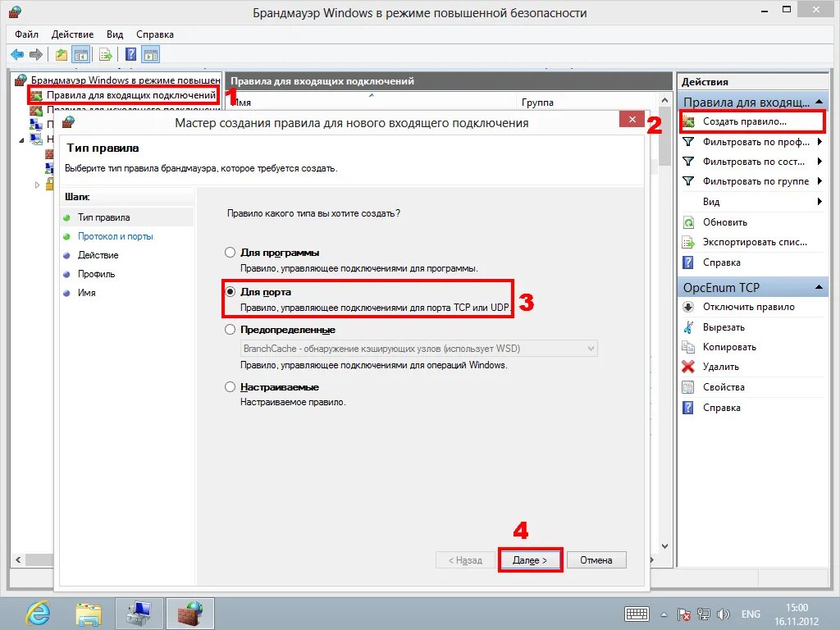
Task: Click the funnel icon for Фильтровать по проф
Action: click(688, 142)
